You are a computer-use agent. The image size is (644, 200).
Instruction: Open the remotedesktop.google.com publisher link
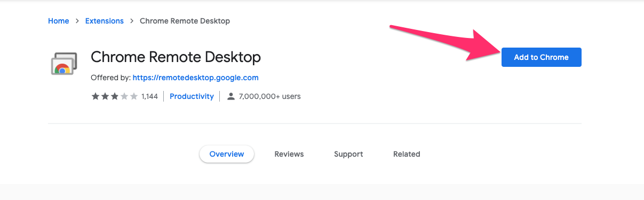pyautogui.click(x=196, y=78)
